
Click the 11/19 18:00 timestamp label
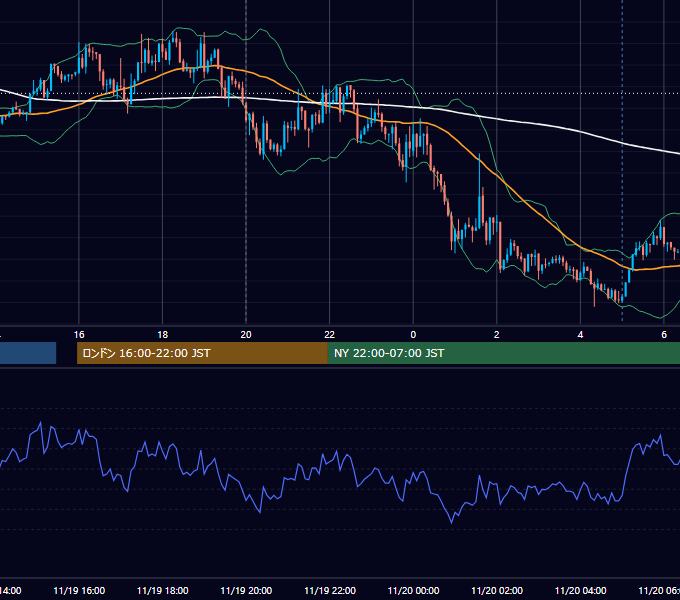coord(163,590)
